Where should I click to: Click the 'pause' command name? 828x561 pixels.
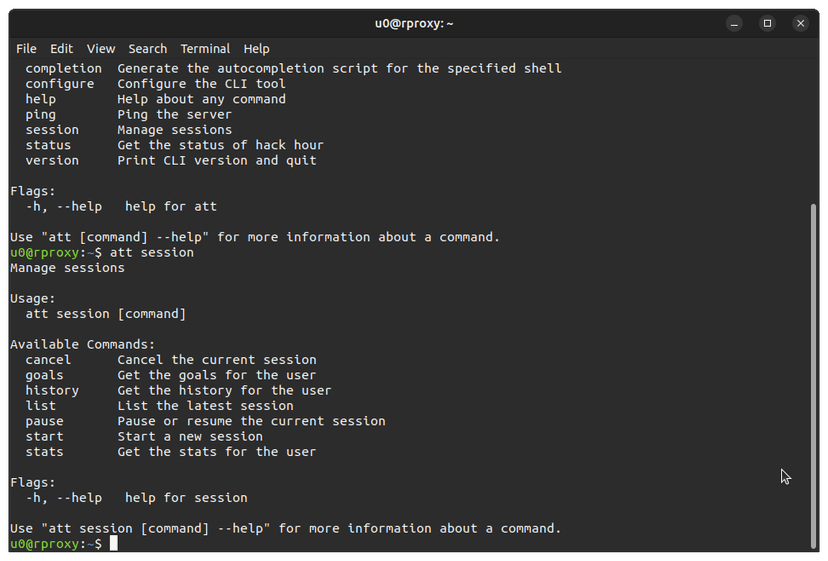[x=44, y=421]
